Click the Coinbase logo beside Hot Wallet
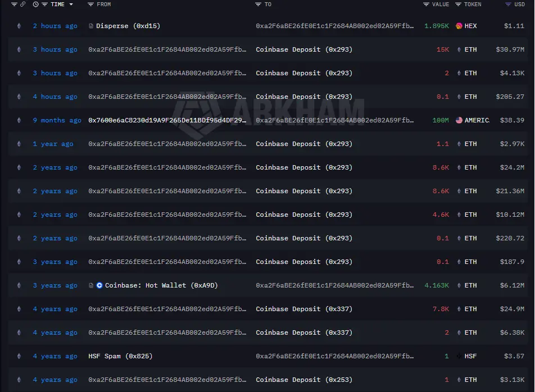Viewport: 535px width, 392px height. [99, 285]
